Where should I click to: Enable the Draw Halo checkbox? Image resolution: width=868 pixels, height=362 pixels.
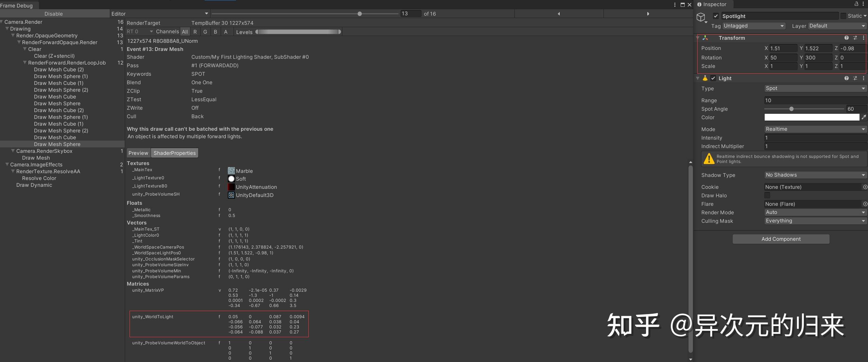click(767, 195)
